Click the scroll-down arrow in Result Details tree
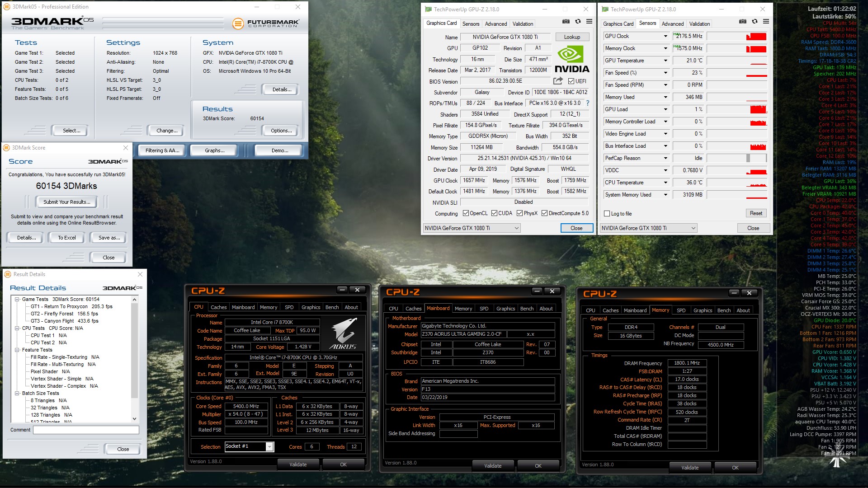The width and height of the screenshot is (868, 488). coord(134,419)
